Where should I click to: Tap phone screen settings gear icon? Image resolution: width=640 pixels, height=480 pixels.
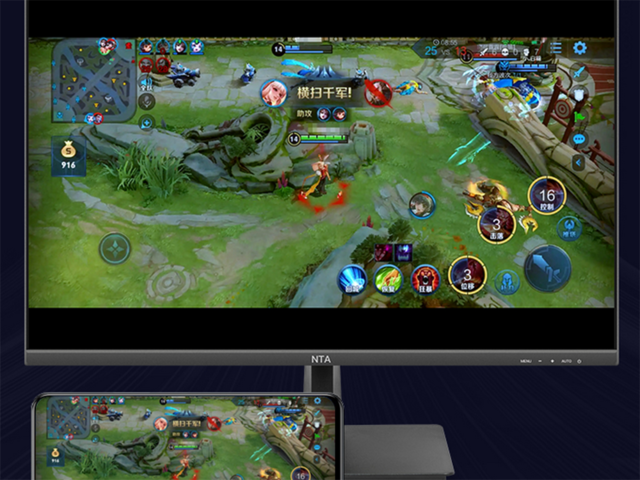click(317, 400)
